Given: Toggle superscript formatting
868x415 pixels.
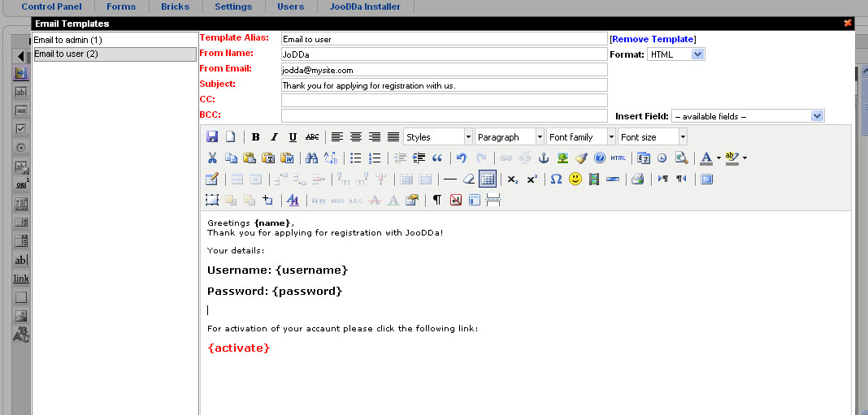Looking at the screenshot, I should pos(532,179).
